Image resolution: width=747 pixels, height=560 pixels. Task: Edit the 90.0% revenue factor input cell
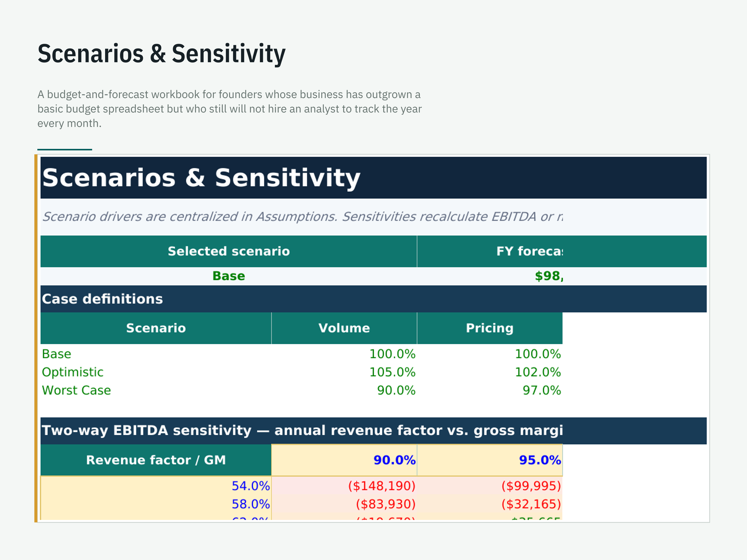344,460
